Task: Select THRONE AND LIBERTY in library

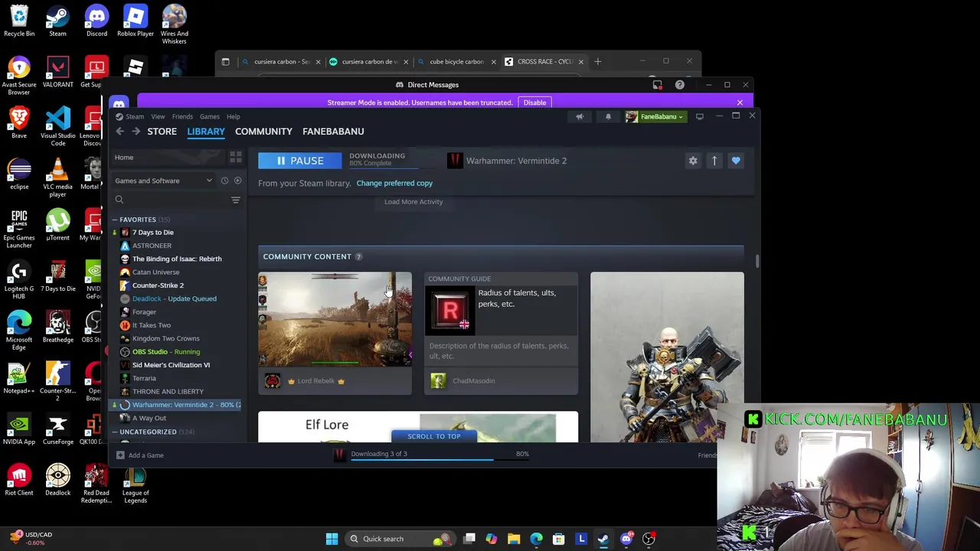Action: coord(168,392)
